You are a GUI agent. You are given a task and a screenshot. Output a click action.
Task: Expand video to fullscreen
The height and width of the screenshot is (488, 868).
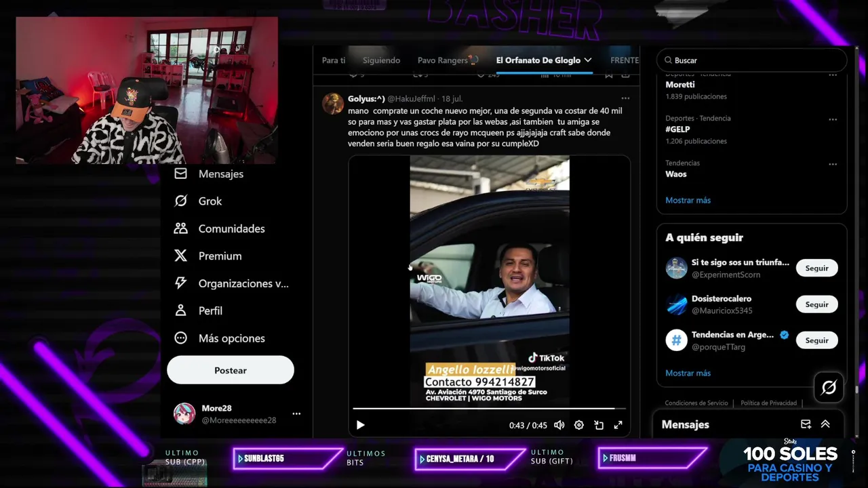[x=618, y=425]
